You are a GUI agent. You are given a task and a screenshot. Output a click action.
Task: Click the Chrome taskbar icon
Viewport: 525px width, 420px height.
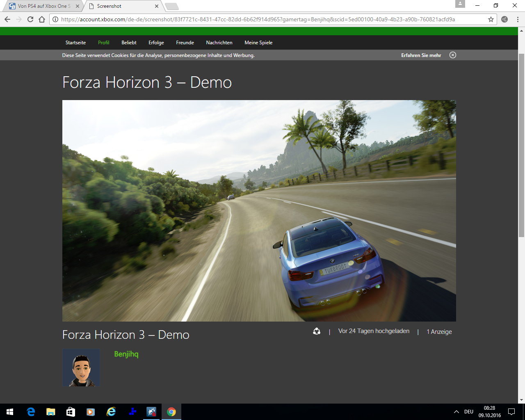coord(171,412)
